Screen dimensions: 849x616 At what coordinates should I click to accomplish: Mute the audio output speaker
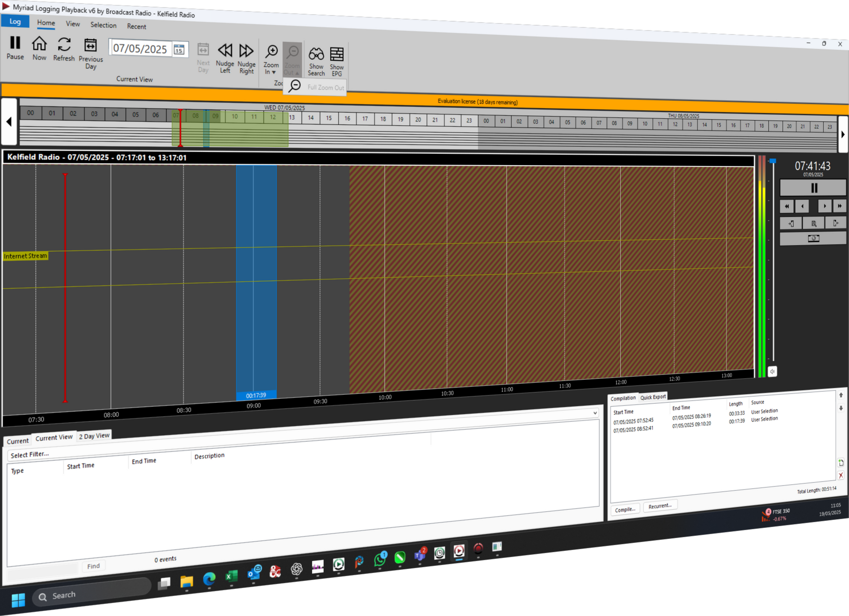click(x=773, y=371)
